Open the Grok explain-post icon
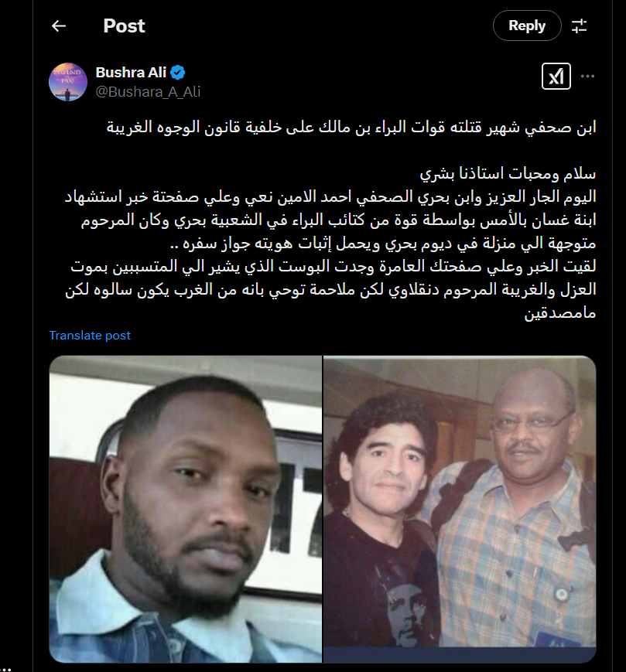 coord(556,77)
